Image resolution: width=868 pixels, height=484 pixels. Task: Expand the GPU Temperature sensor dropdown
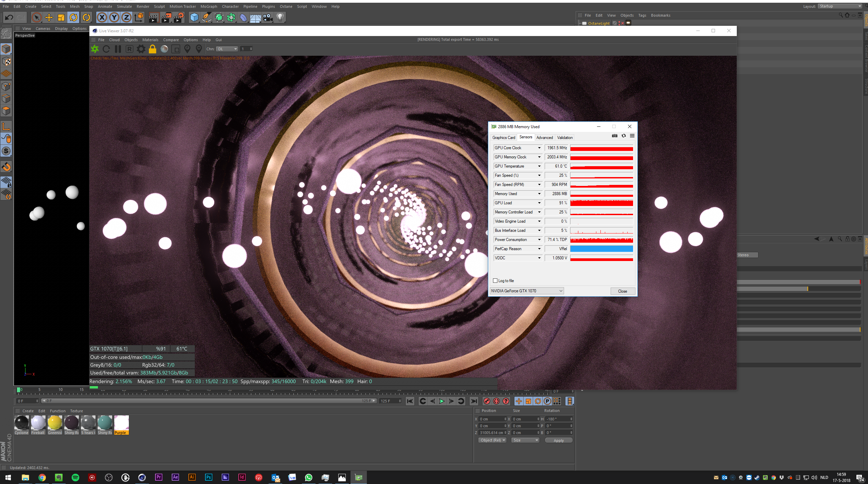[539, 166]
